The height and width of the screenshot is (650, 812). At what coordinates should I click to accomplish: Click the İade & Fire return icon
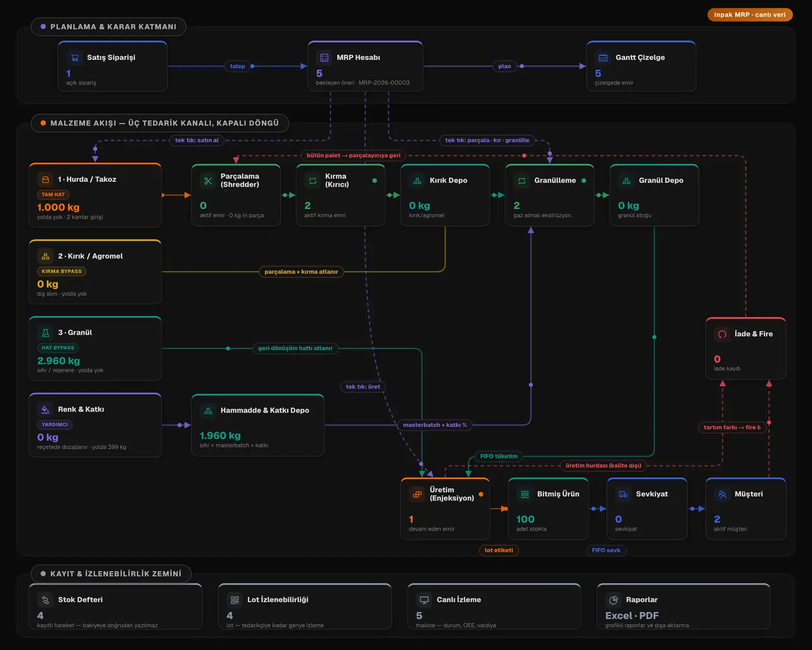click(722, 334)
